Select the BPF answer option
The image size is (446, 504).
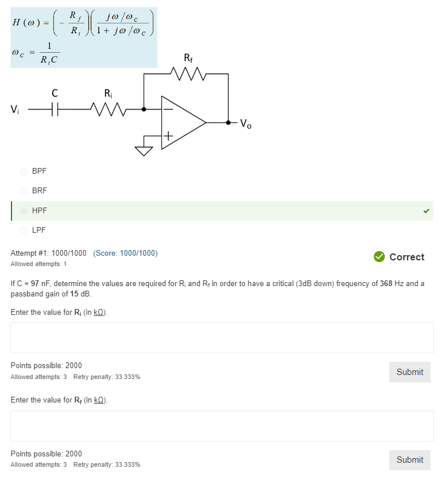coord(24,171)
